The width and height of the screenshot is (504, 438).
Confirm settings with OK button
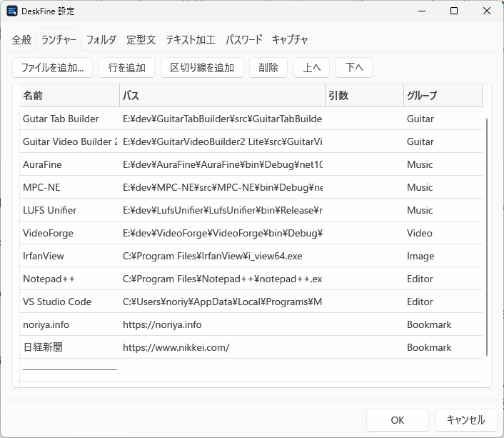pyautogui.click(x=398, y=420)
